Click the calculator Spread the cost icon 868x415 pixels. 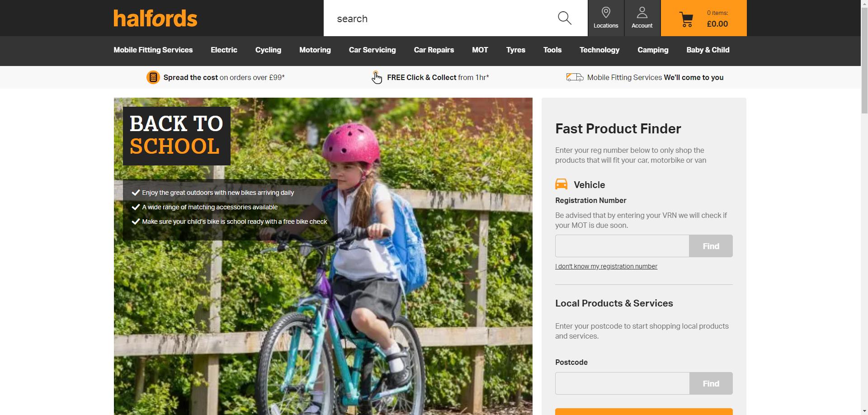[153, 77]
